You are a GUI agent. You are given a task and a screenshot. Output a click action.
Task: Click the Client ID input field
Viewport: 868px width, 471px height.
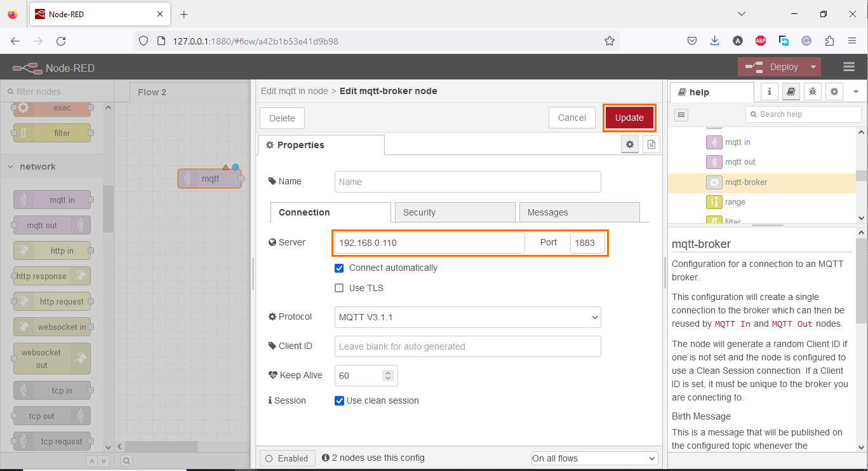[x=467, y=346]
